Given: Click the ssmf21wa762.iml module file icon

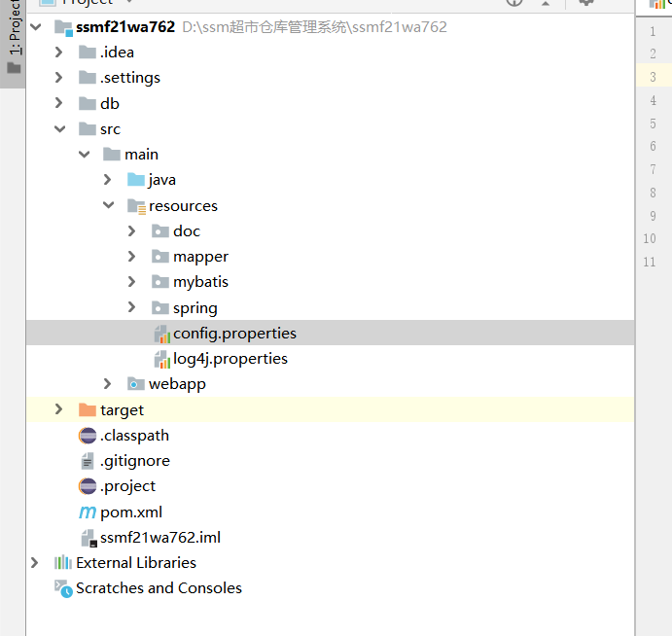Looking at the screenshot, I should [x=88, y=538].
